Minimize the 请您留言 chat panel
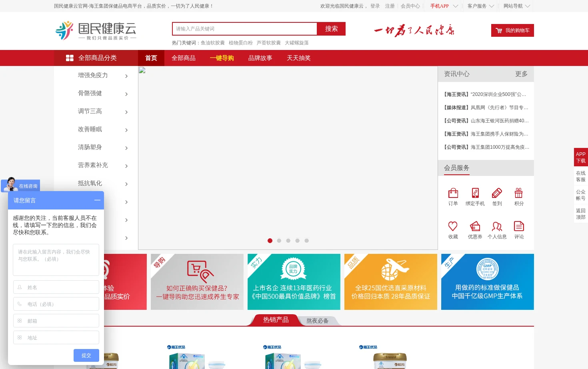 [97, 200]
